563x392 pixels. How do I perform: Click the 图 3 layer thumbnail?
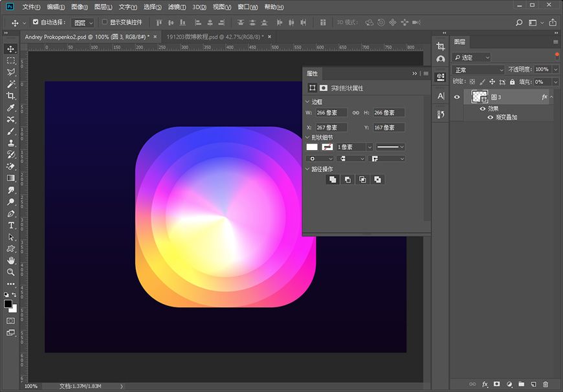[480, 97]
